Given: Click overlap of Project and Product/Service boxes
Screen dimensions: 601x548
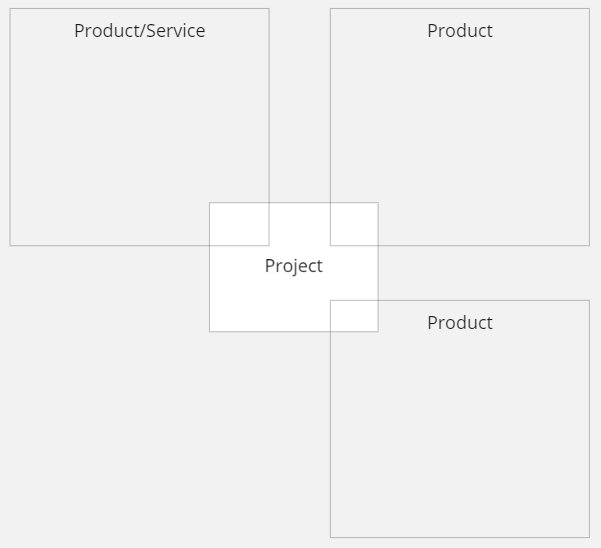Looking at the screenshot, I should pyautogui.click(x=239, y=224).
